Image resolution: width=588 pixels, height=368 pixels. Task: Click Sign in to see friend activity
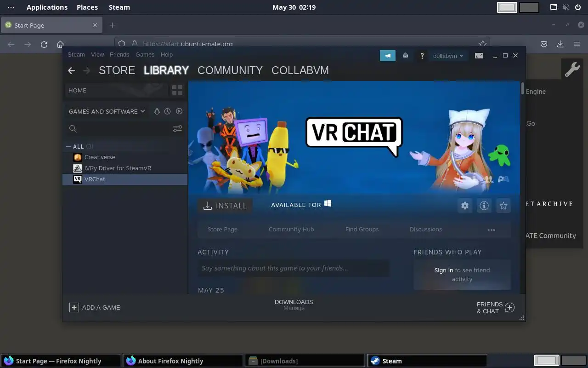[444, 270]
